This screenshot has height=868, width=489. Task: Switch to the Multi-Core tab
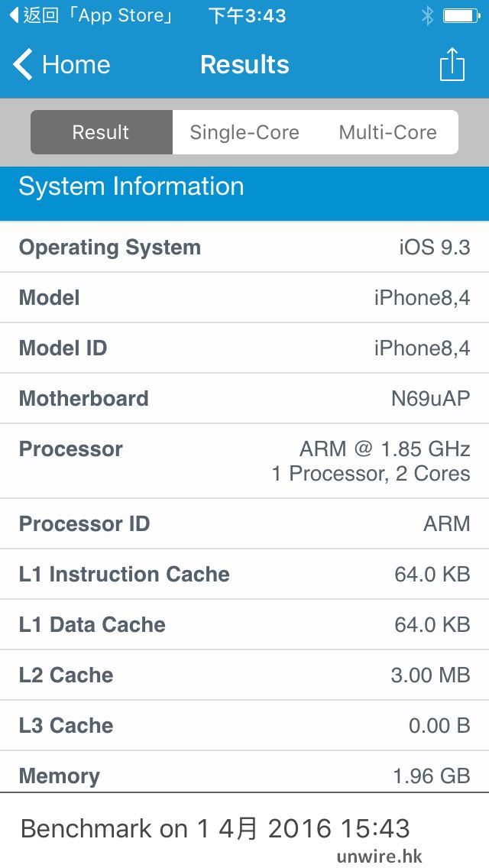387,132
